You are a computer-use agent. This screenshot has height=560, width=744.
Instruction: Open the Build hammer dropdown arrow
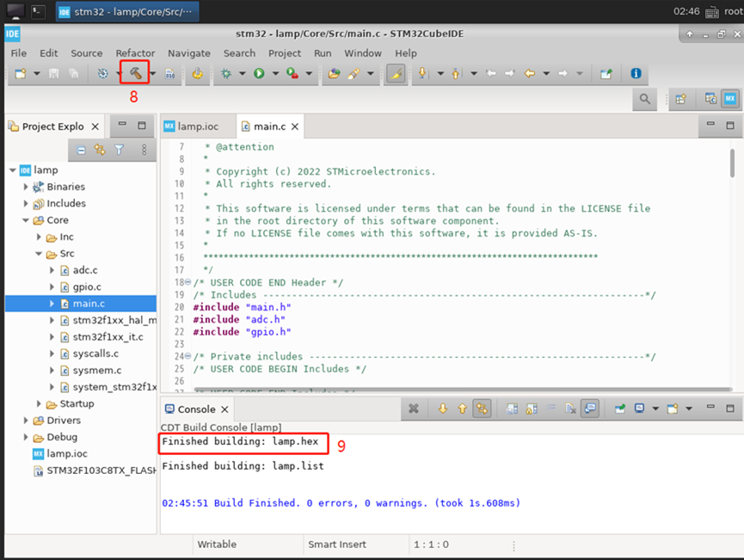tap(153, 74)
